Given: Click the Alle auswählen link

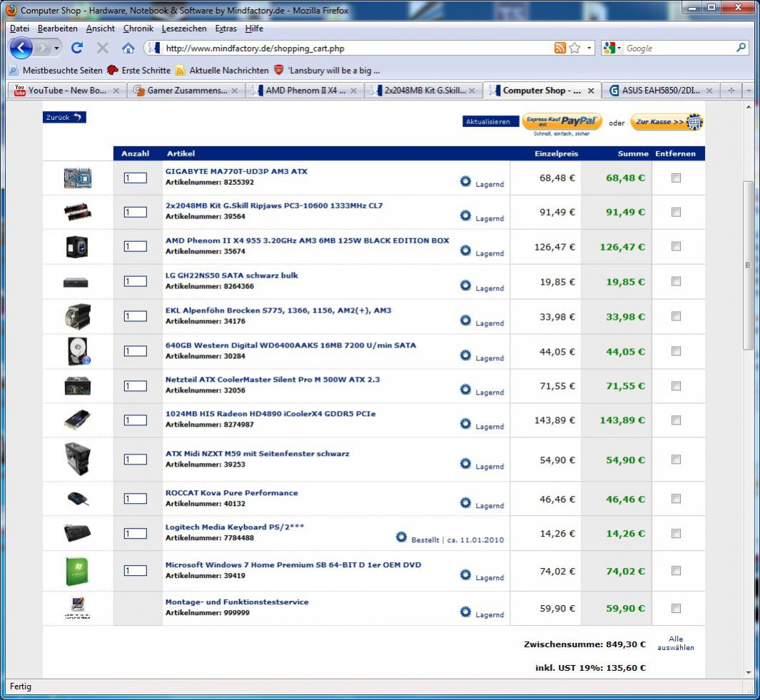Looking at the screenshot, I should tap(676, 644).
